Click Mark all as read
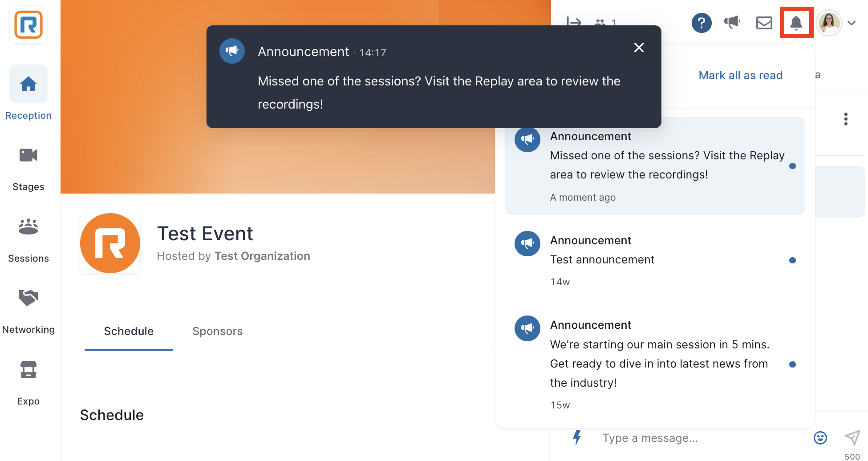 point(740,75)
